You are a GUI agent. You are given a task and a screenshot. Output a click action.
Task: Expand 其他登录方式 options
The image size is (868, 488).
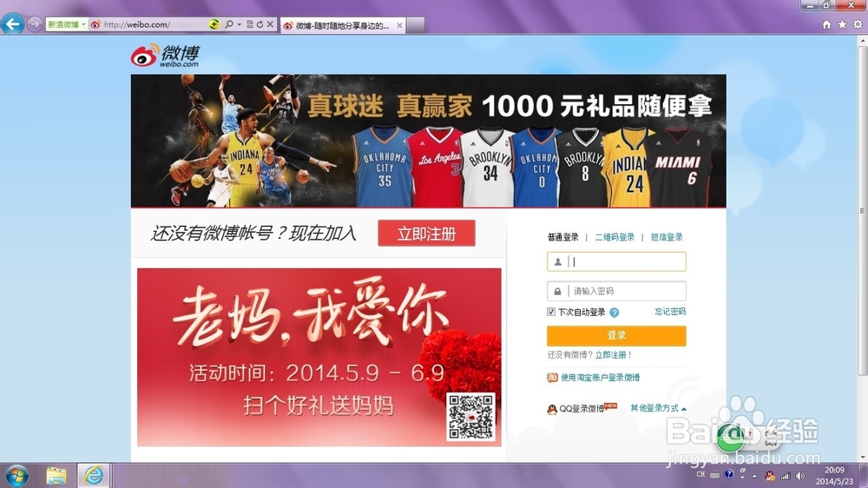658,408
